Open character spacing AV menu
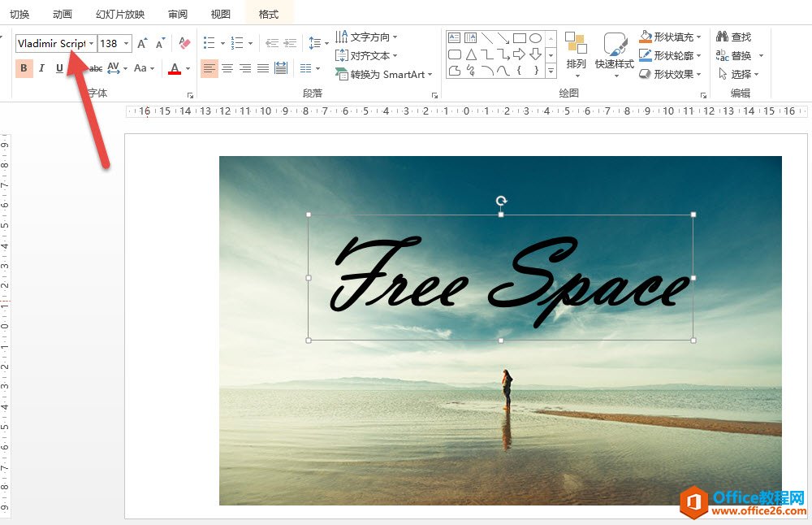 coord(117,68)
